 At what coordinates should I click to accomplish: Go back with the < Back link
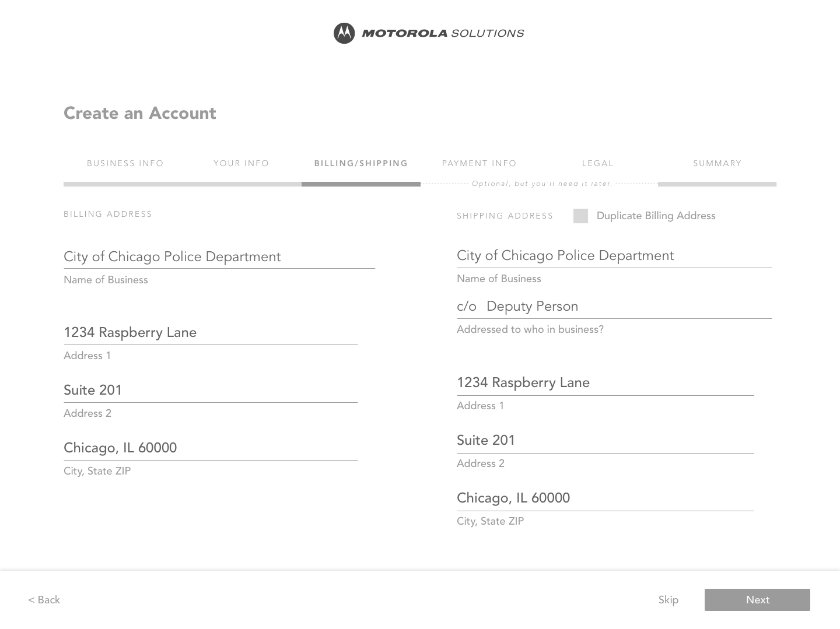click(x=44, y=600)
